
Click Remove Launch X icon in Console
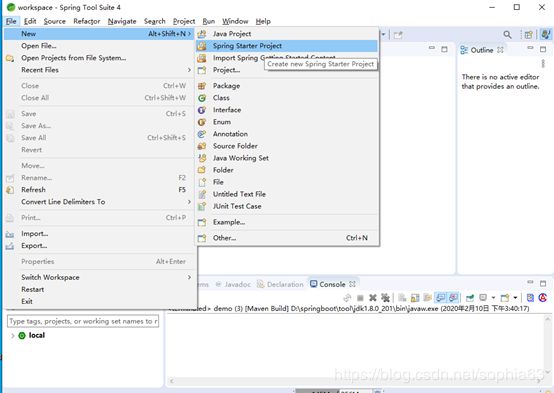372,298
